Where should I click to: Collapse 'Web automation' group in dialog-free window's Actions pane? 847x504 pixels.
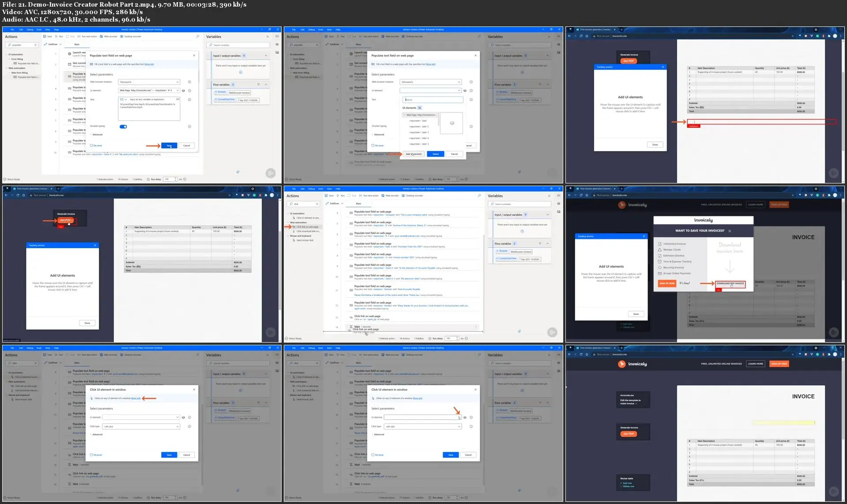tap(288, 222)
